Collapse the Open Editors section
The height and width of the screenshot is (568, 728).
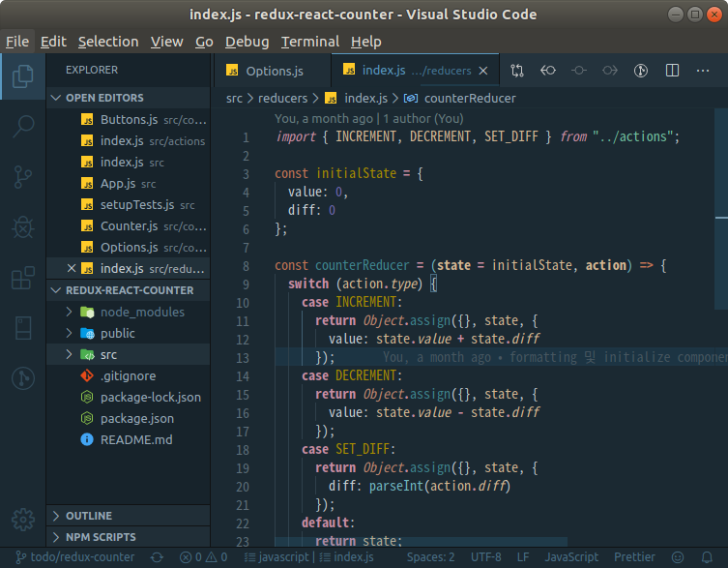click(129, 98)
